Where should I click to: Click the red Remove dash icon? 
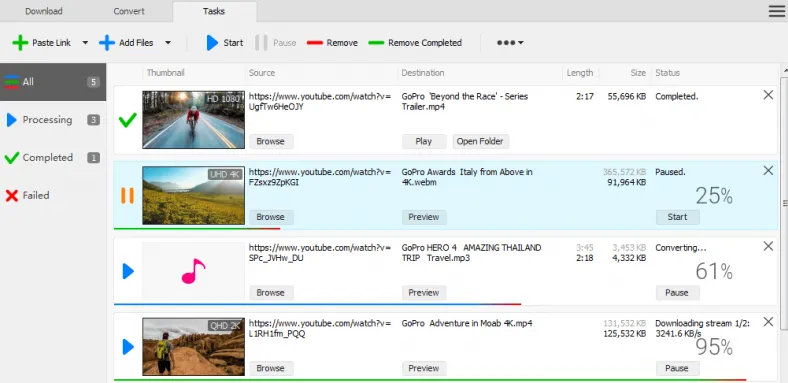(x=315, y=43)
